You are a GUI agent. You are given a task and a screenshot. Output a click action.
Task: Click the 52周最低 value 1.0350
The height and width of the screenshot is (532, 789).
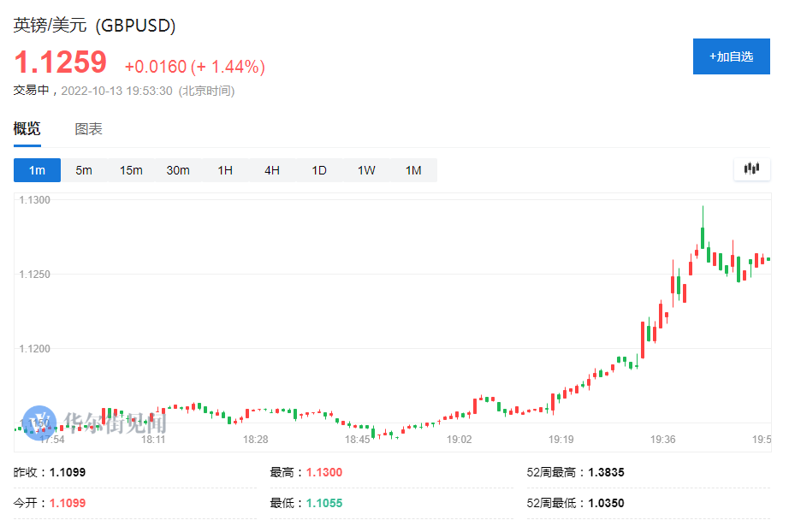tap(607, 503)
